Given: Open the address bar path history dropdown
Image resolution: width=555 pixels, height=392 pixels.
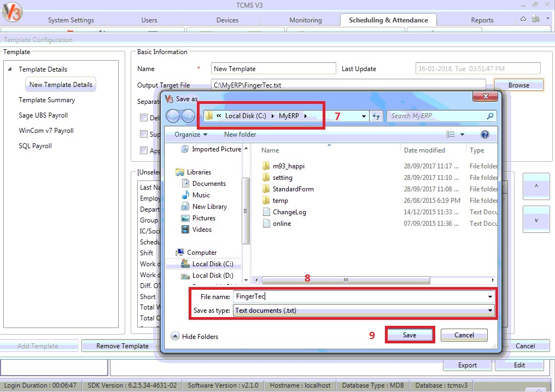Looking at the screenshot, I should tap(365, 116).
